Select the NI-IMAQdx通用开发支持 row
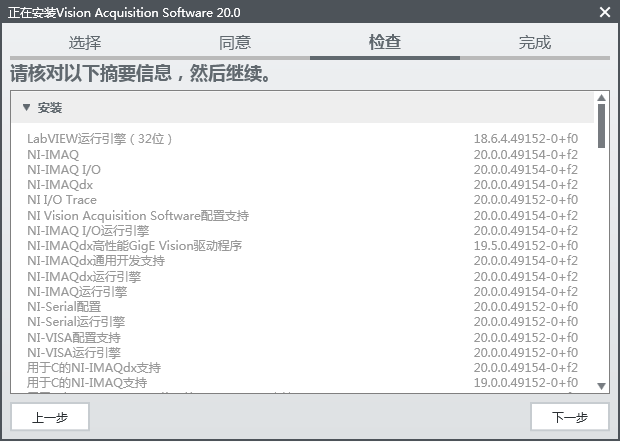 point(302,261)
